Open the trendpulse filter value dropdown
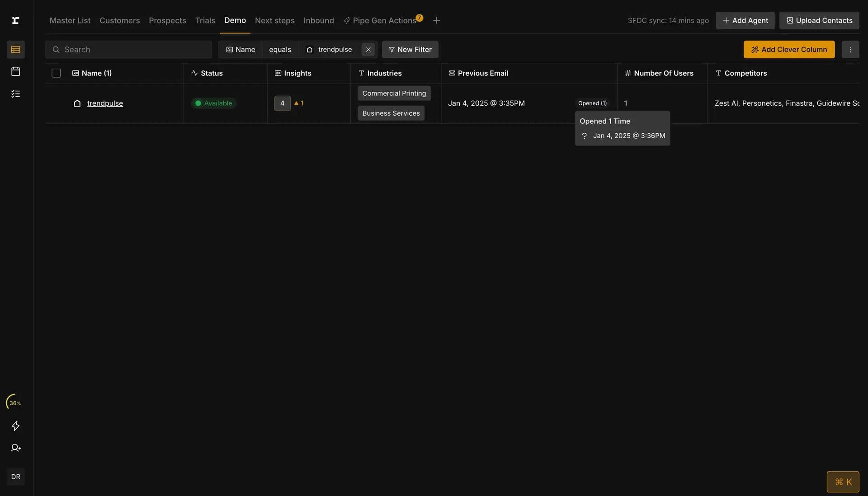The image size is (868, 496). click(330, 49)
